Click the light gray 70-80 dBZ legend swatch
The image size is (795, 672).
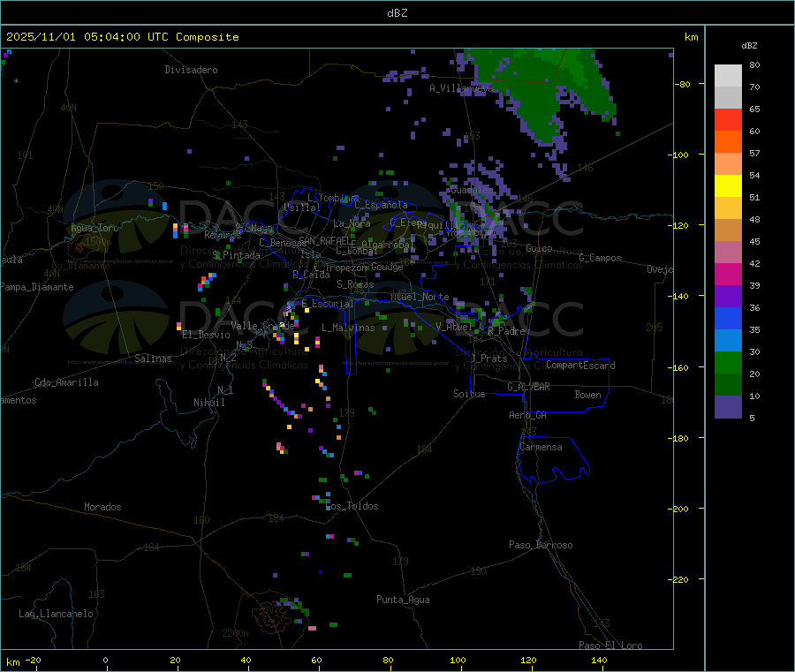tap(728, 76)
